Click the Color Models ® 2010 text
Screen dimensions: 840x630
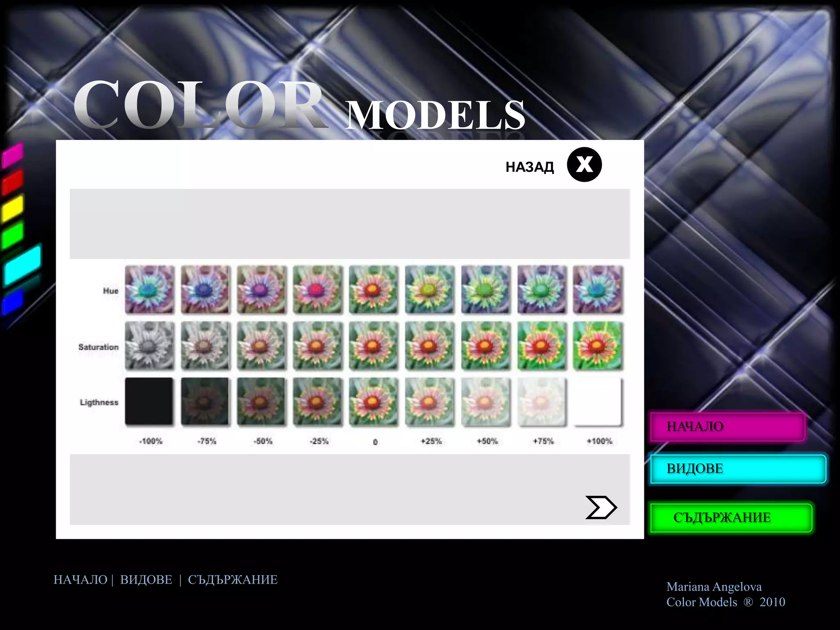coord(726,602)
